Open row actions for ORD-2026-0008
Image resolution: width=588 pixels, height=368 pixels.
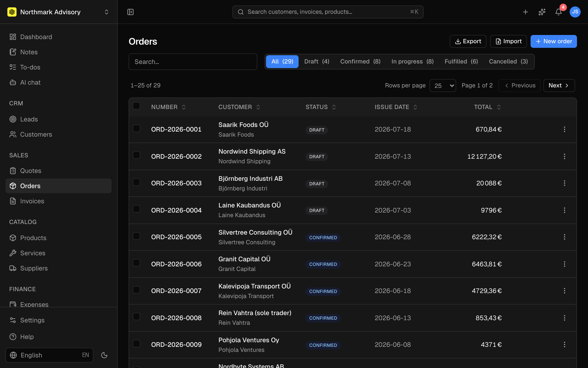click(564, 318)
